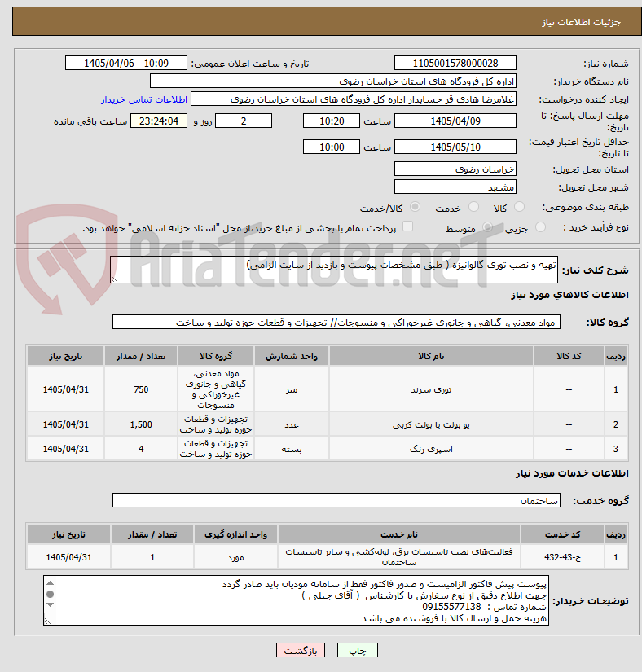Click the delivery city field مشهد
Viewport: 642px width, 672px height.
click(x=455, y=187)
